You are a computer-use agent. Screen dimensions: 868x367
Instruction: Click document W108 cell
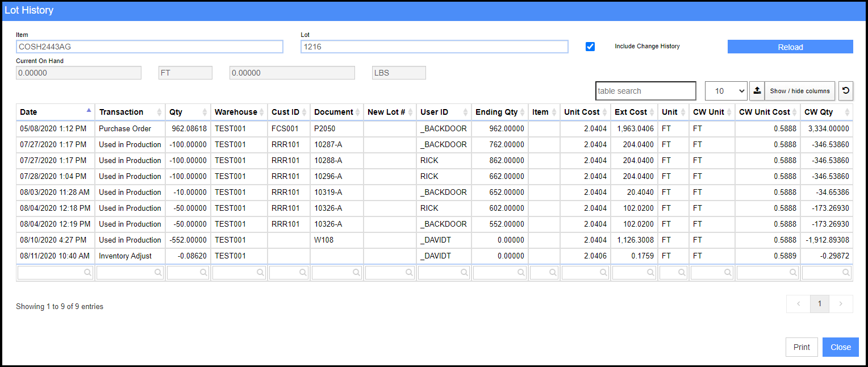(x=337, y=240)
